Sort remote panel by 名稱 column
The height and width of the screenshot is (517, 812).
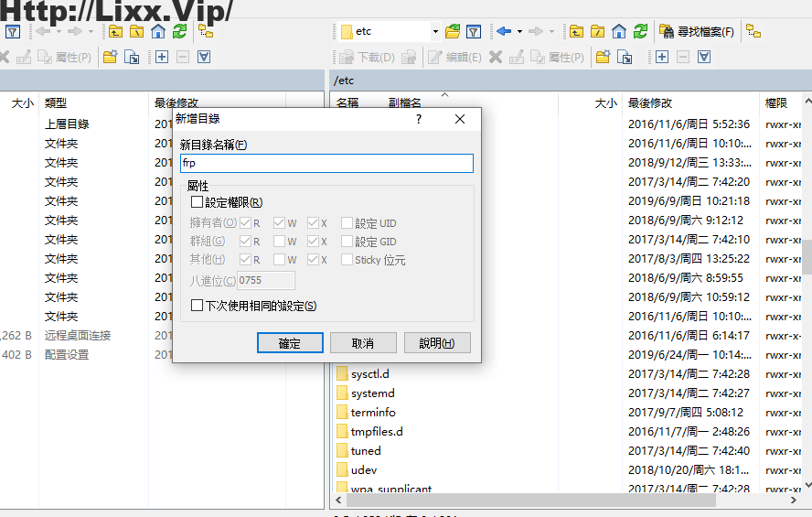tap(347, 102)
